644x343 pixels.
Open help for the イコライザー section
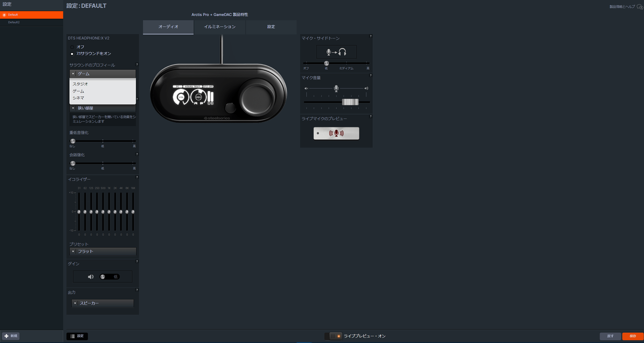tap(137, 177)
